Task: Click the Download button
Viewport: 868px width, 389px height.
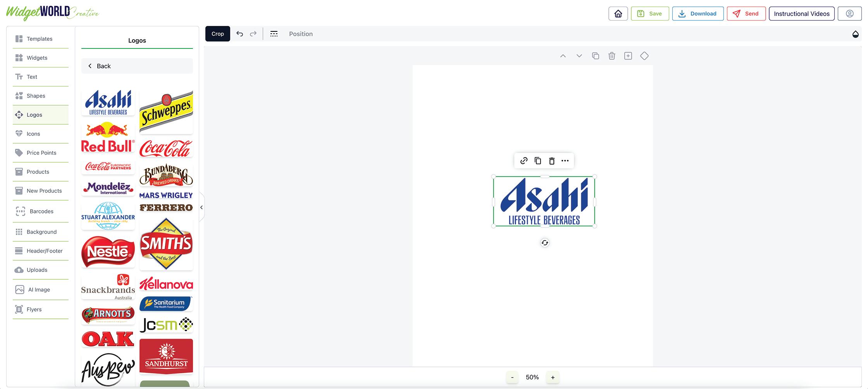Action: [x=698, y=14]
